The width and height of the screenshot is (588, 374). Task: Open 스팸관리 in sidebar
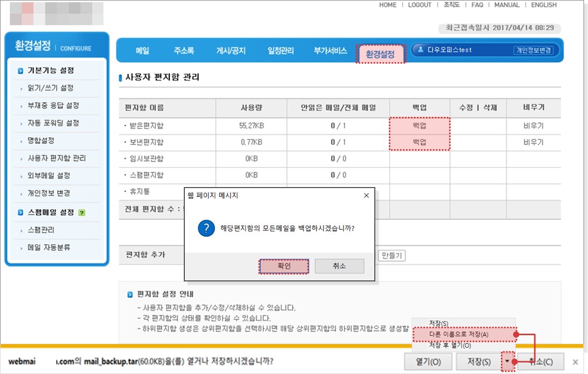click(x=41, y=230)
